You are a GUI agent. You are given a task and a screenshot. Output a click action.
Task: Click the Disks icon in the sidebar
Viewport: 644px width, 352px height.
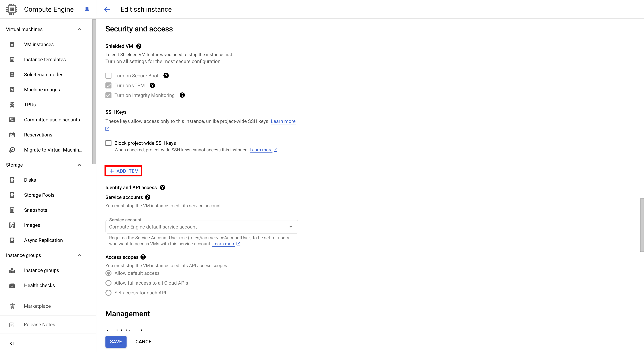coord(12,180)
